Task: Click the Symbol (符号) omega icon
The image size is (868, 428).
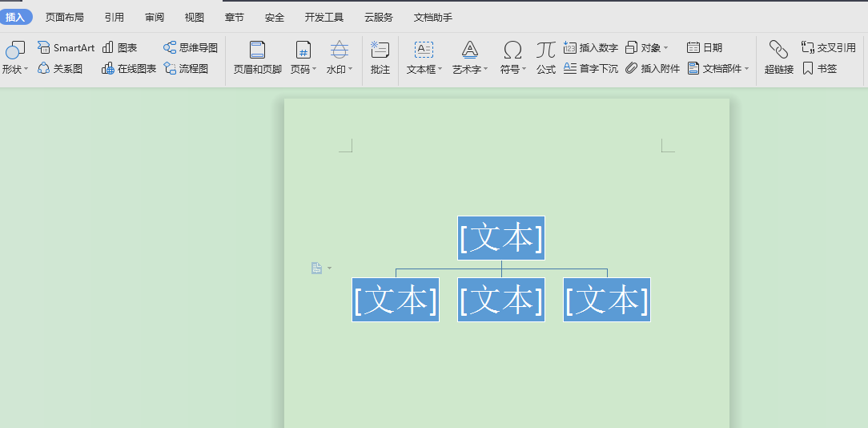Action: click(512, 50)
